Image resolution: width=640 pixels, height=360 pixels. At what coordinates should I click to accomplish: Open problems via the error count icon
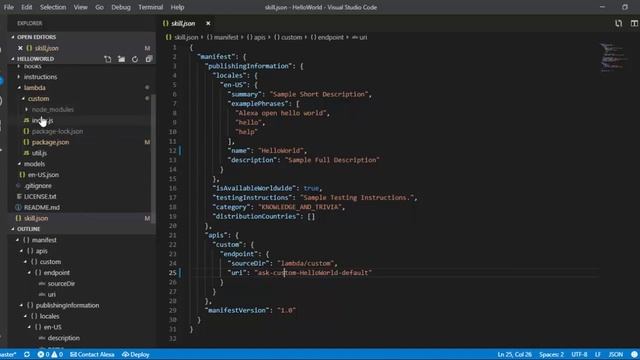41,354
